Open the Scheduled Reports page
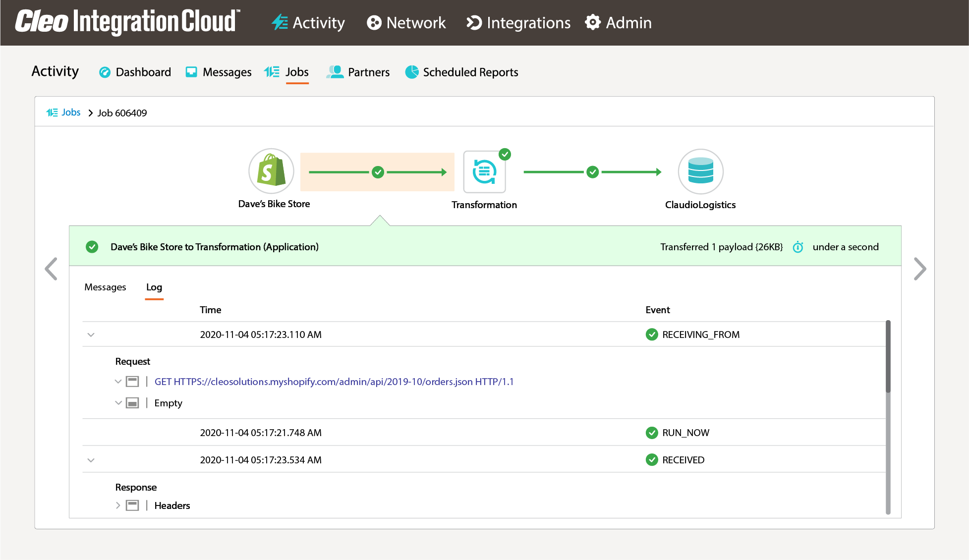Viewport: 969px width, 560px height. coord(461,72)
